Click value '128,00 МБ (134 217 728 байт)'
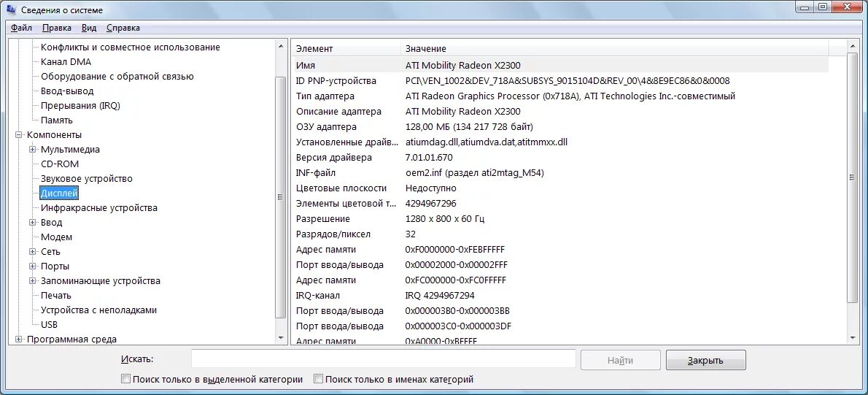The width and height of the screenshot is (868, 395). [470, 127]
